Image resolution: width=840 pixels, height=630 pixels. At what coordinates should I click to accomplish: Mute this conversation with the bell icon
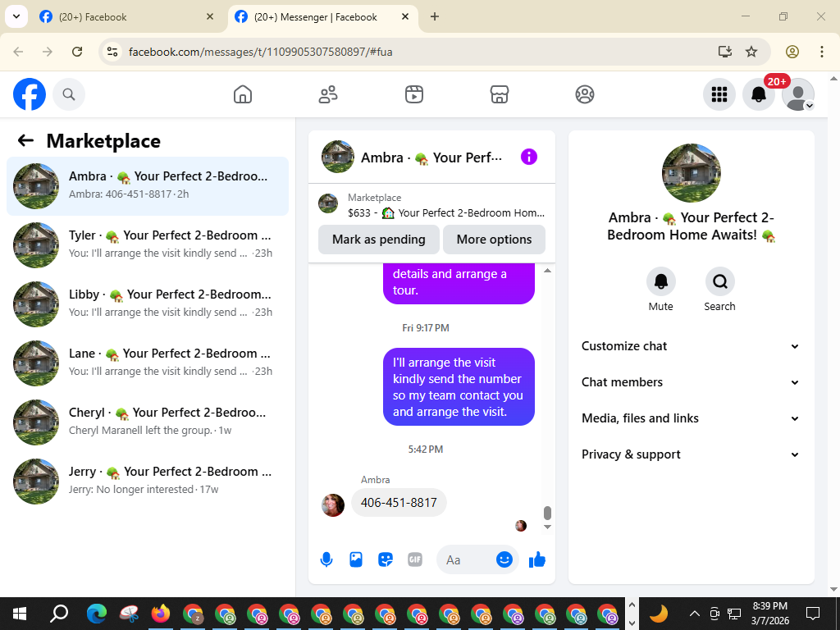[660, 281]
